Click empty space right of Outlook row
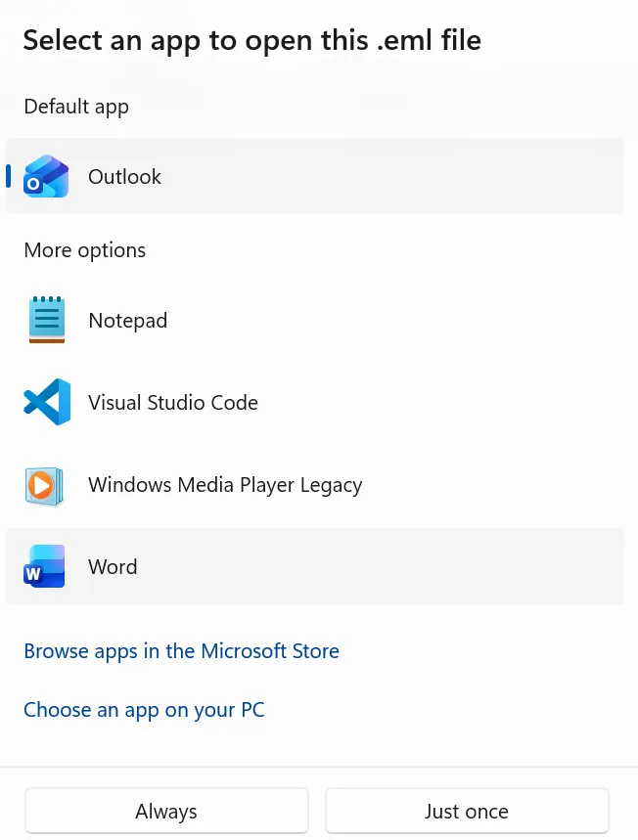Image resolution: width=638 pixels, height=840 pixels. pos(440,177)
